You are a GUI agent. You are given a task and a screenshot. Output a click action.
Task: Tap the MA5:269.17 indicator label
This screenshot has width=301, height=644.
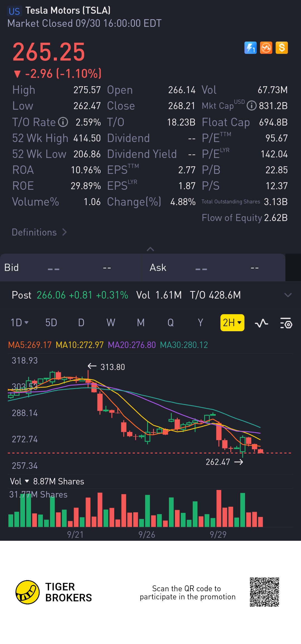pos(30,345)
